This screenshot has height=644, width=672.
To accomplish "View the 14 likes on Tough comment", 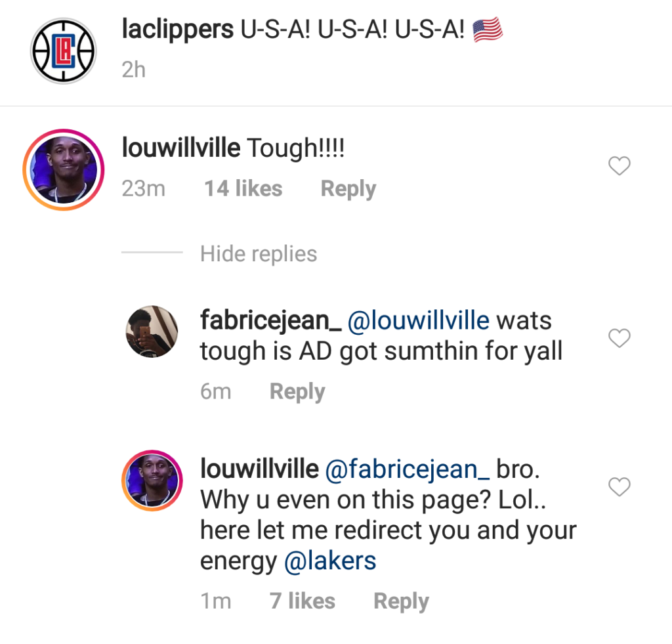I will (243, 188).
